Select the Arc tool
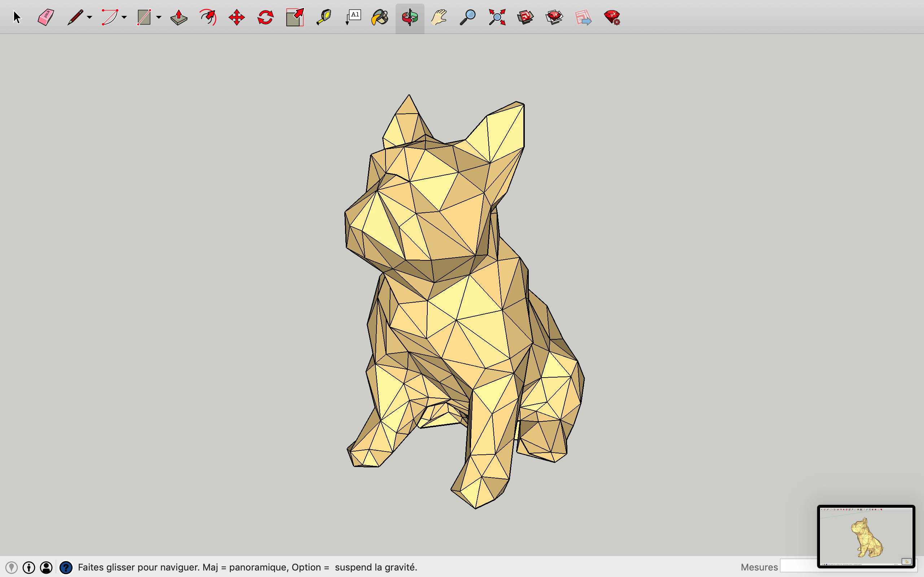 click(x=110, y=17)
